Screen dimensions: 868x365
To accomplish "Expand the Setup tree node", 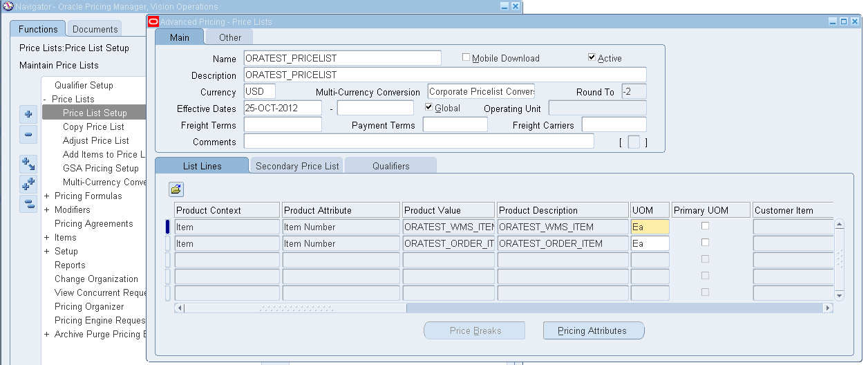I will pyautogui.click(x=46, y=251).
